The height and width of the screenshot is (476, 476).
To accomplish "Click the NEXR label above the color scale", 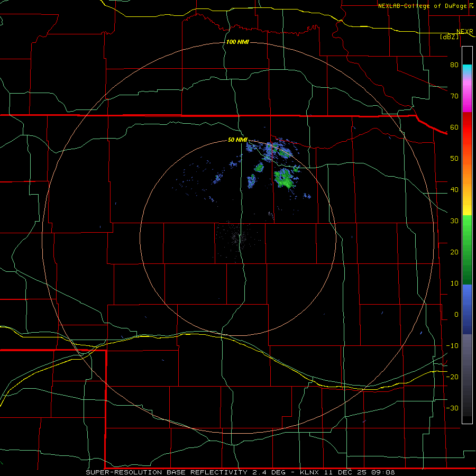I will (464, 31).
